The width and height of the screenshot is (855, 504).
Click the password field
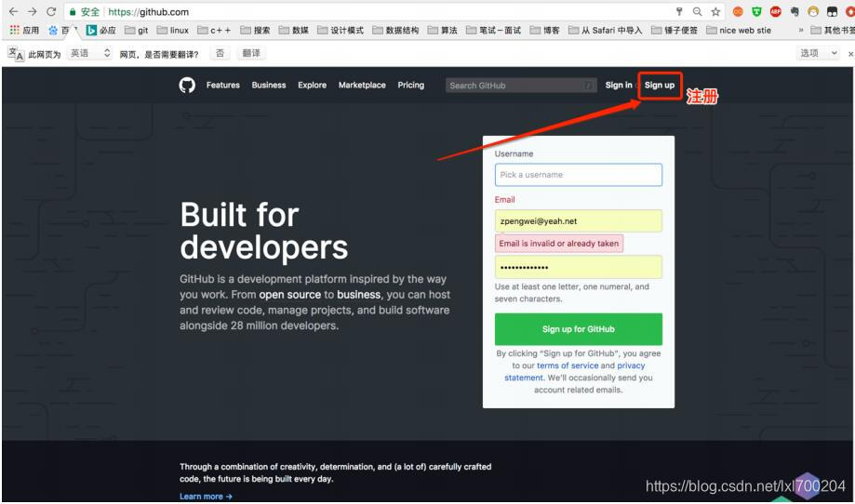(578, 268)
